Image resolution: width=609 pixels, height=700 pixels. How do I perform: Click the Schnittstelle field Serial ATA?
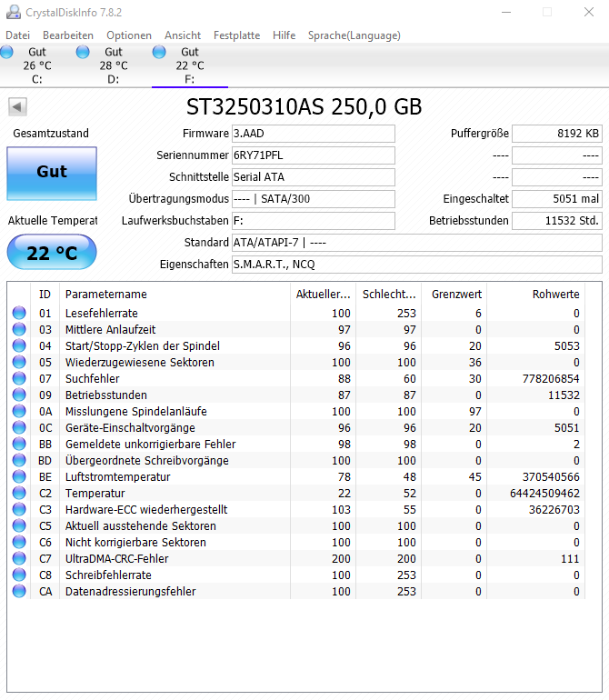point(314,177)
